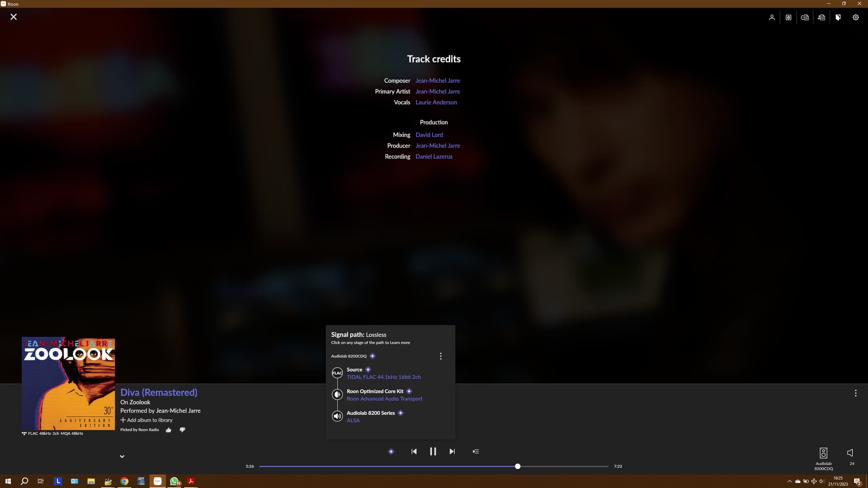Open Adobe Acrobat from the taskbar
The height and width of the screenshot is (488, 868).
tap(191, 481)
